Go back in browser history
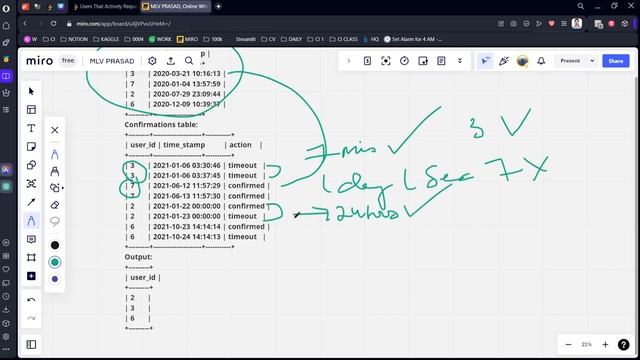The image size is (640, 360). point(25,24)
